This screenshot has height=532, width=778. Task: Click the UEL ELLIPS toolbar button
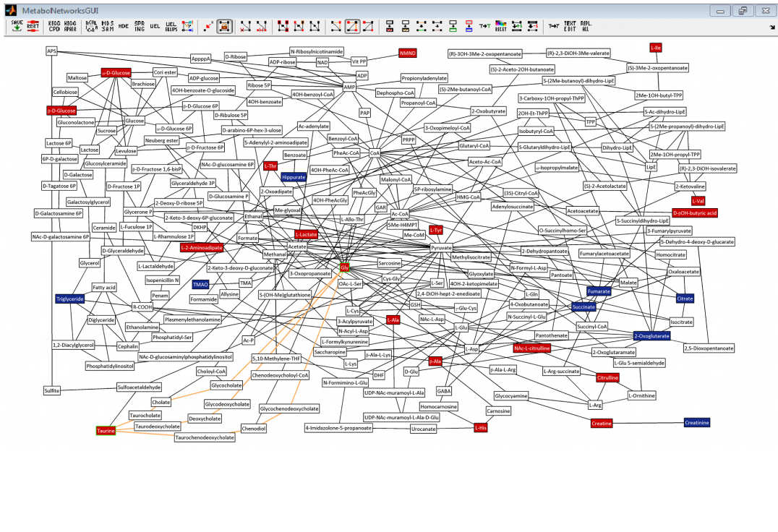171,26
